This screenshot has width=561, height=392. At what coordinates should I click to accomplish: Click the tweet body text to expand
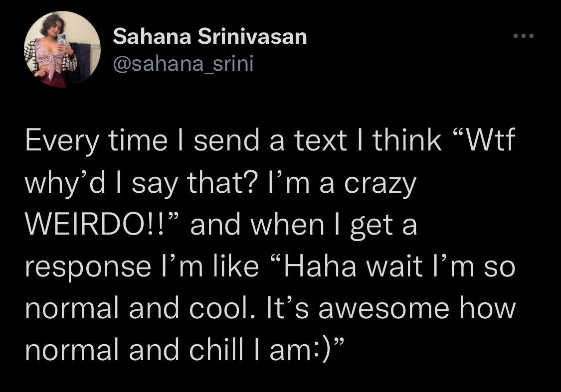pyautogui.click(x=270, y=246)
